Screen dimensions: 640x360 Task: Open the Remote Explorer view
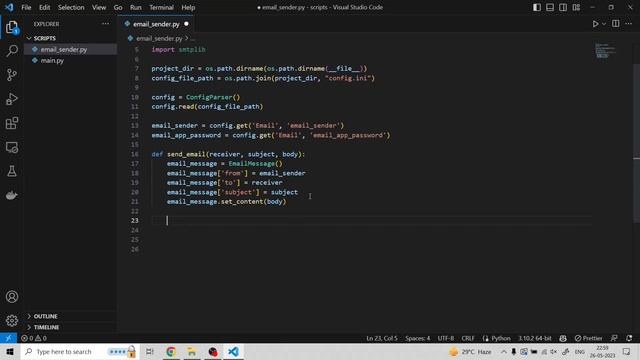click(x=12, y=147)
